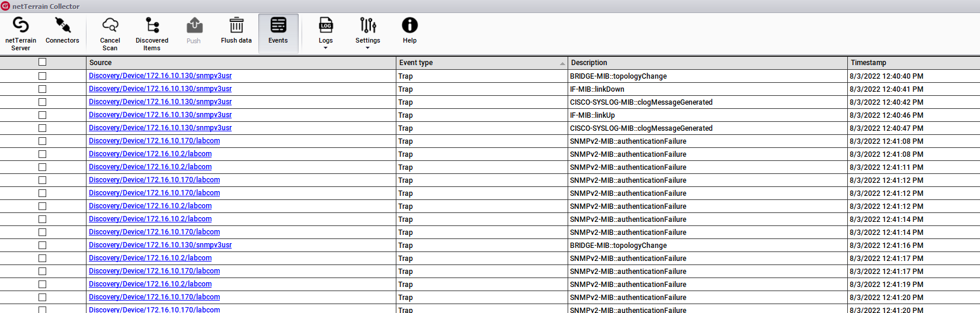Click the Source column header
Screen dimensions: 980x313
[x=101, y=63]
